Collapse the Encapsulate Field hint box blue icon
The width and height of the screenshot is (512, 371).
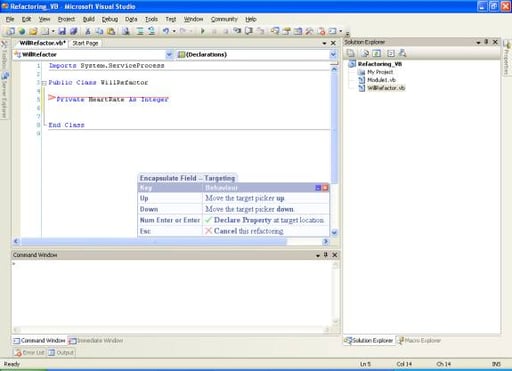(x=318, y=188)
